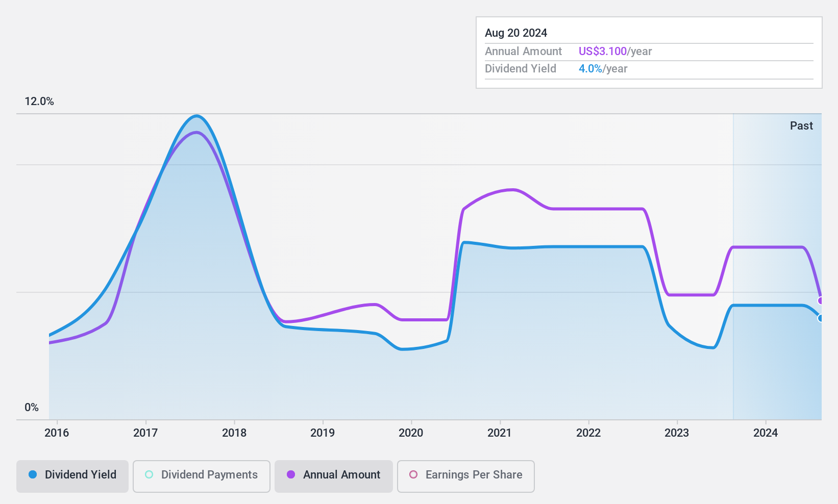Click the 4.0%/year dividend yield value
The height and width of the screenshot is (504, 838).
point(603,69)
